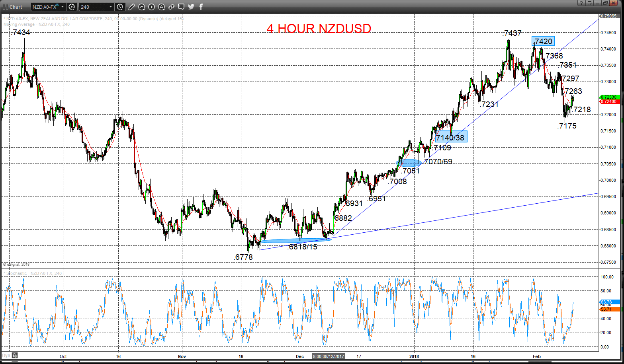Select the .6951 annotation
Image resolution: width=624 pixels, height=364 pixels.
click(x=377, y=199)
